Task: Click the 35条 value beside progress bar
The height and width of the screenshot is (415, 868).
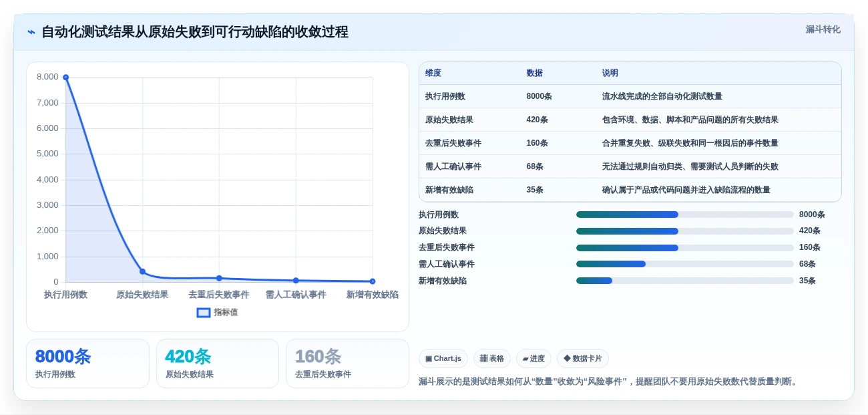Action: (807, 281)
